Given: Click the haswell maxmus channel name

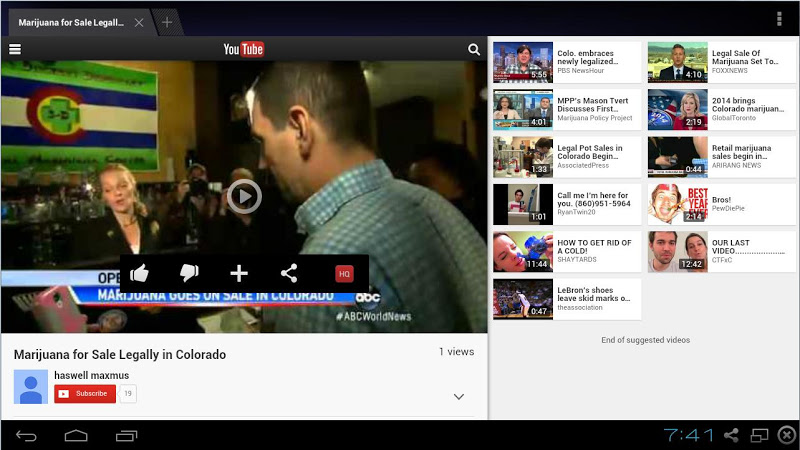Looking at the screenshot, I should (91, 376).
